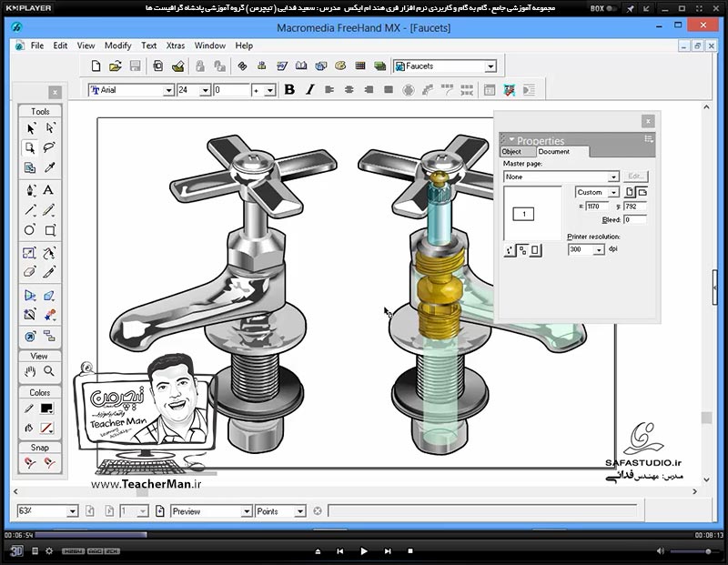Seek on the KMPlayer progress bar
This screenshot has width=728, height=565.
click(x=363, y=535)
